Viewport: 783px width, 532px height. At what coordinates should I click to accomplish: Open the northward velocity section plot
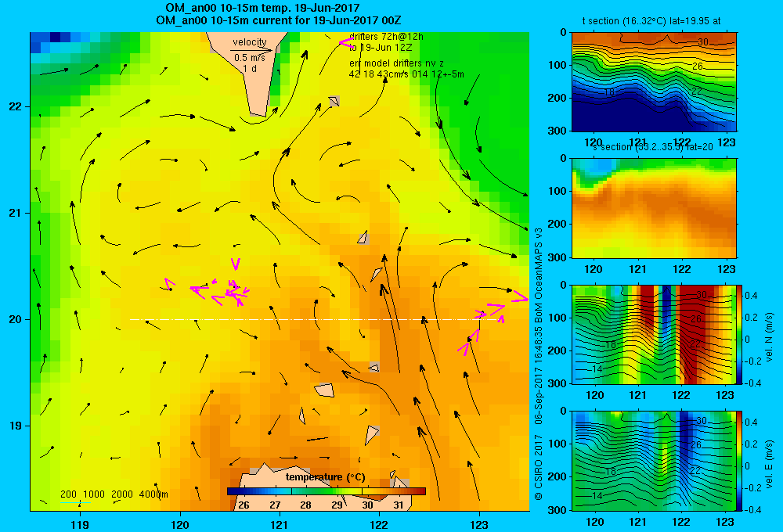tap(654, 334)
